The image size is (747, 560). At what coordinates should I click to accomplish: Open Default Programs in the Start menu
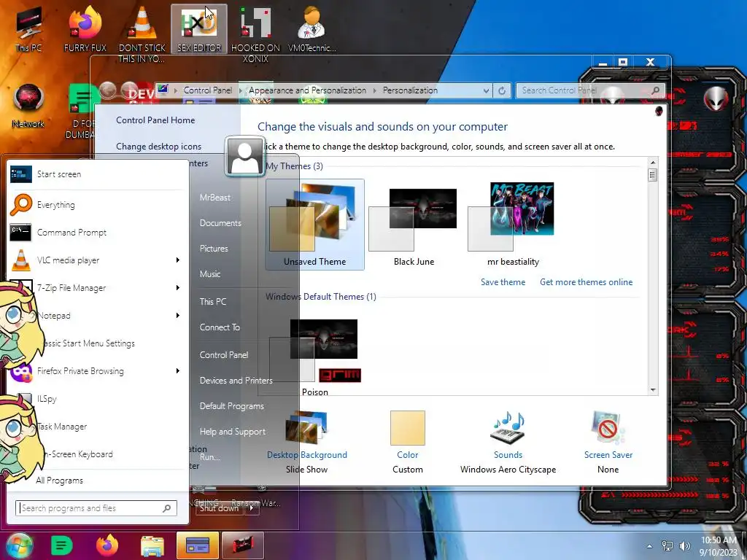(231, 406)
